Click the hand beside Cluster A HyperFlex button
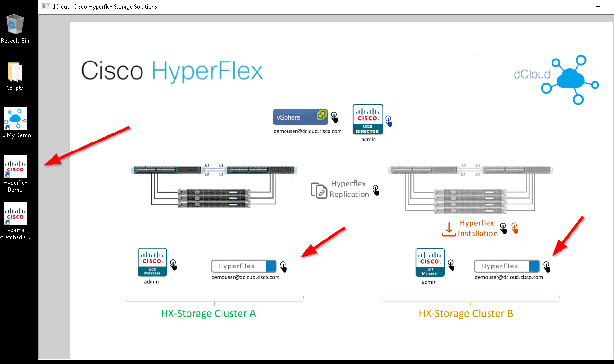 [284, 267]
